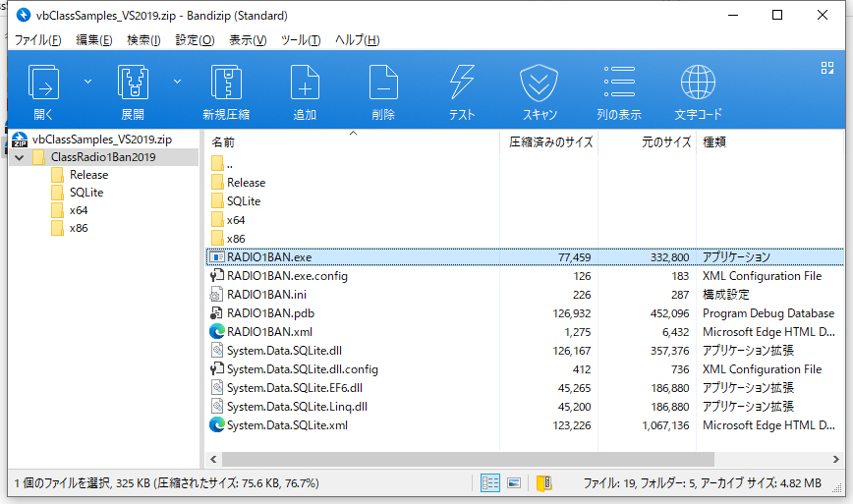This screenshot has height=504, width=853.
Task: Select System.Data.SQLite.dll file
Action: tap(284, 351)
